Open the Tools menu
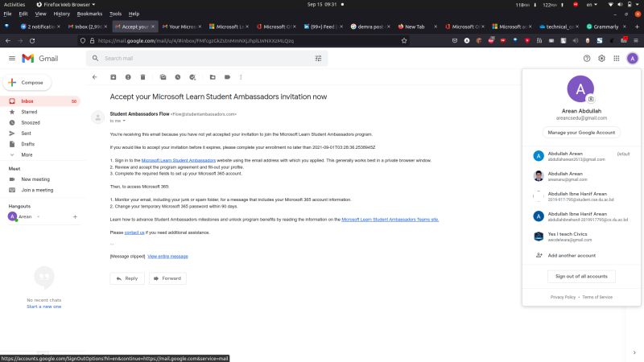 (115, 14)
